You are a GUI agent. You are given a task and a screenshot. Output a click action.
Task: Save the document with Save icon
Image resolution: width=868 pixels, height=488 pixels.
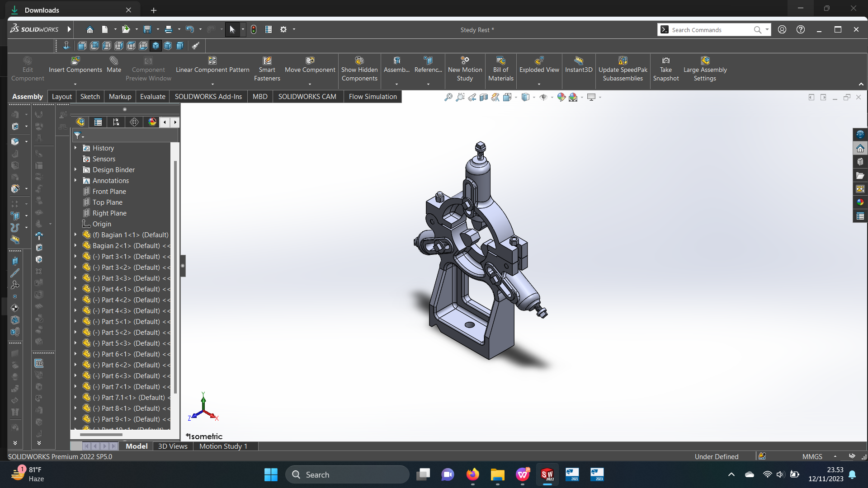pyautogui.click(x=147, y=29)
